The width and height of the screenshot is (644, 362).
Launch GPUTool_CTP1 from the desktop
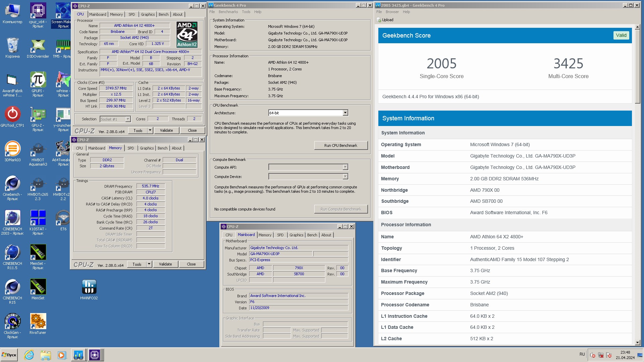pos(12,117)
